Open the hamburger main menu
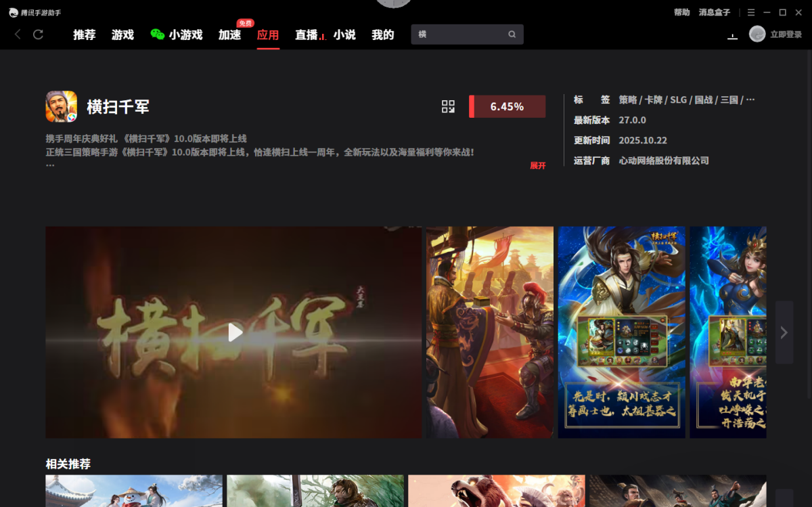Screen dimensions: 812x507 point(751,12)
